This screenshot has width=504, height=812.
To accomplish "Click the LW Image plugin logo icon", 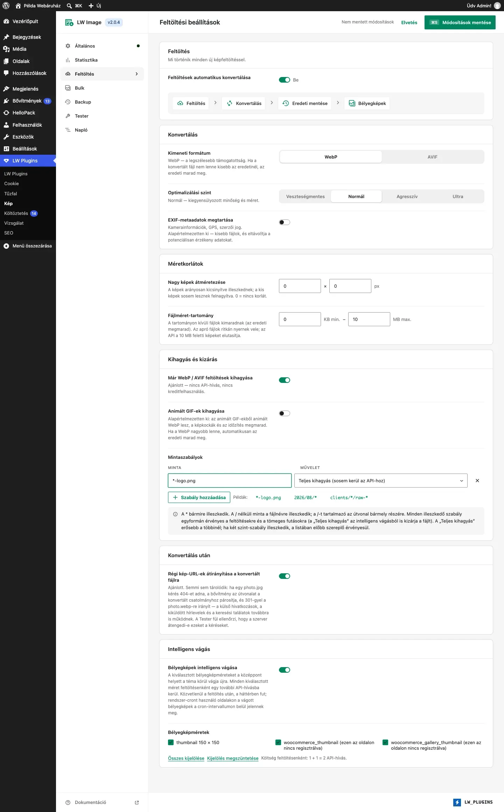I will [69, 22].
